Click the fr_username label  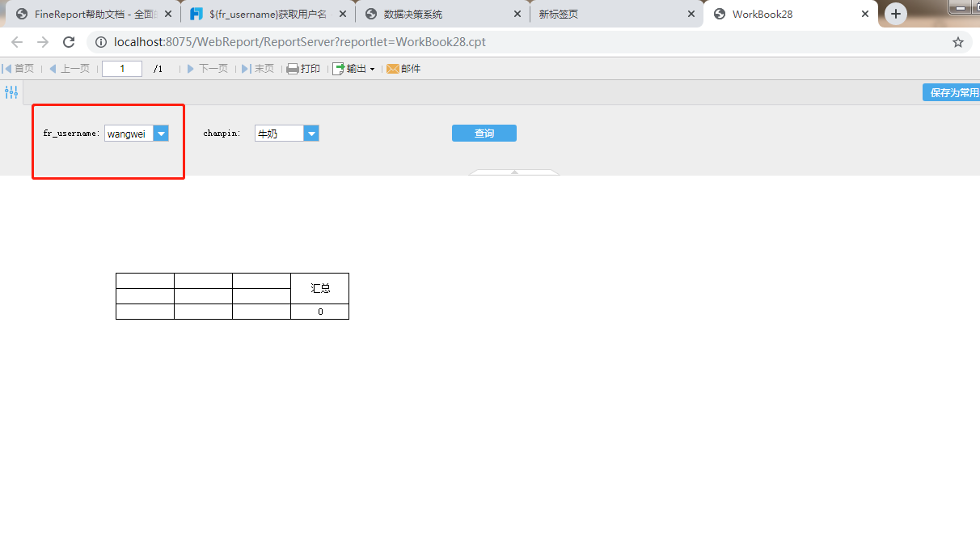tap(72, 134)
